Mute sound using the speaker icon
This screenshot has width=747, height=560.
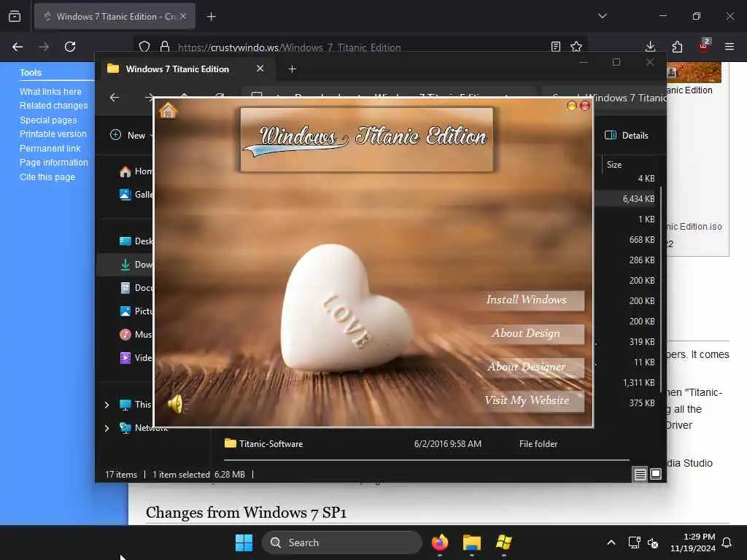tap(175, 404)
